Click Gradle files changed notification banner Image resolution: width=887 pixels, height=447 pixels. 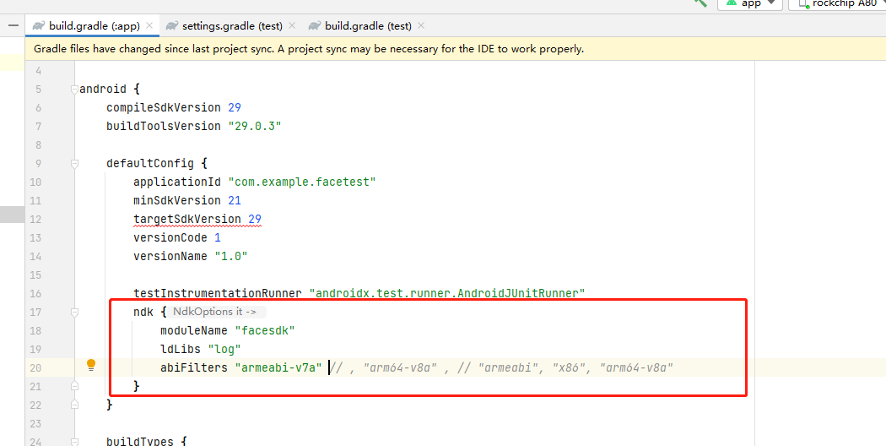point(455,49)
